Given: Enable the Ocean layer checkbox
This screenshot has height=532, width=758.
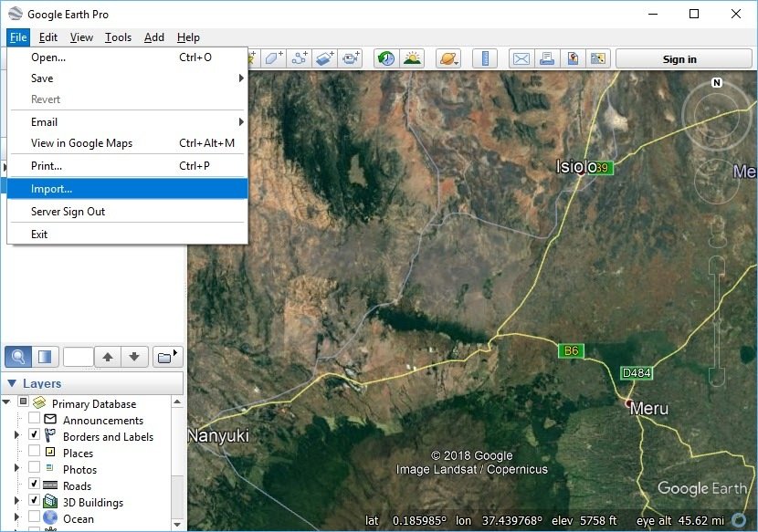Looking at the screenshot, I should coord(35,516).
